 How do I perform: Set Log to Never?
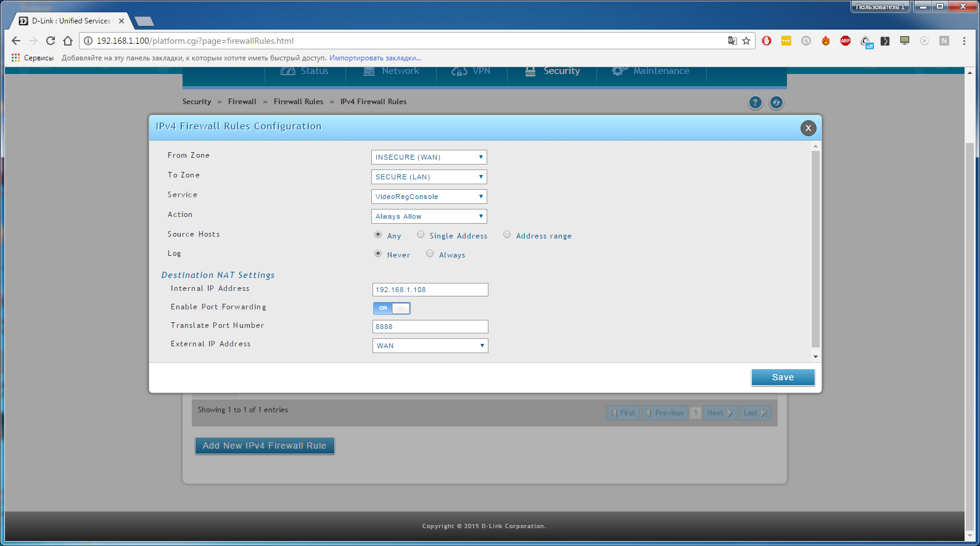pos(378,254)
